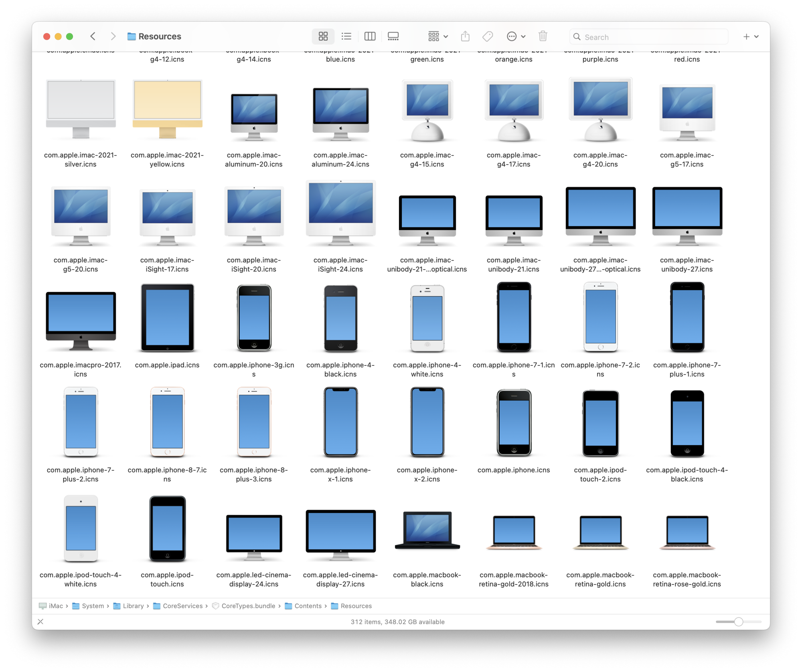Open Contents in the path bar
Image resolution: width=802 pixels, height=672 pixels.
tap(308, 606)
